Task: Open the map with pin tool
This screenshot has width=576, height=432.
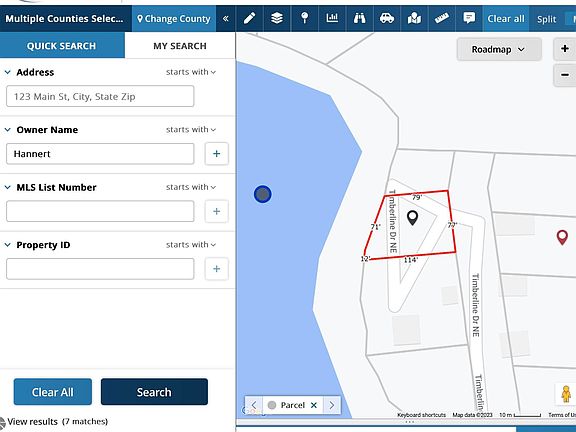Action: coord(414,18)
